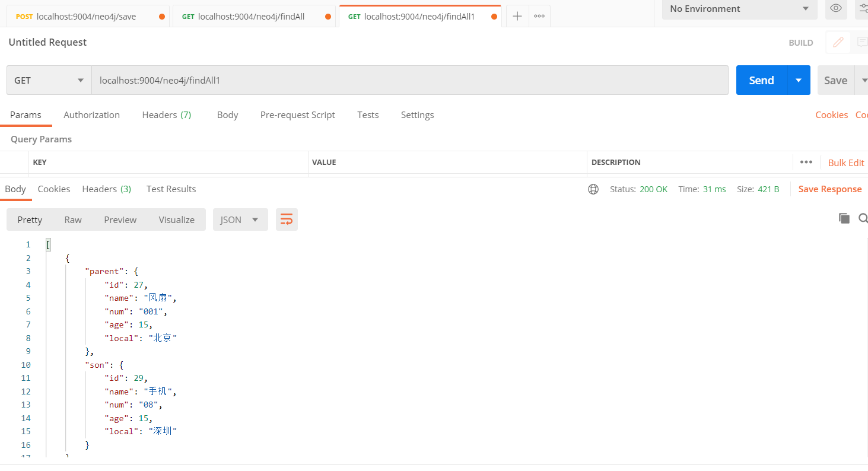Select the Visualize view mode
This screenshot has width=868, height=471.
point(177,219)
